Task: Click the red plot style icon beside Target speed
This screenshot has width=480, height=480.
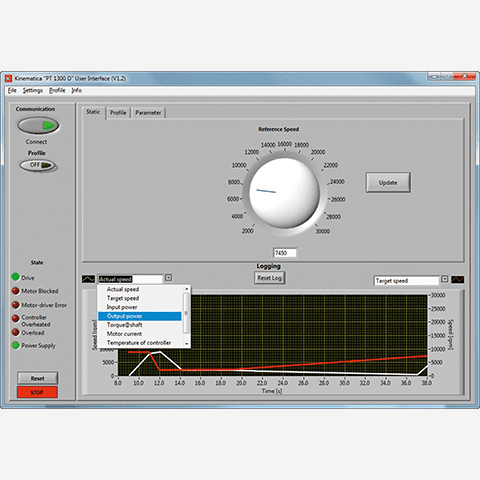Action: click(x=457, y=279)
